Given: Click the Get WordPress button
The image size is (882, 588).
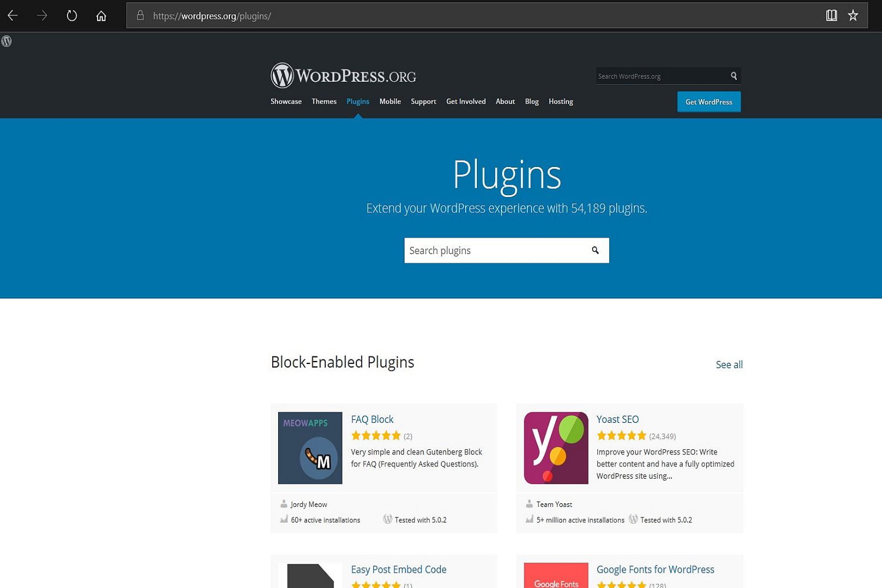Looking at the screenshot, I should click(x=709, y=101).
